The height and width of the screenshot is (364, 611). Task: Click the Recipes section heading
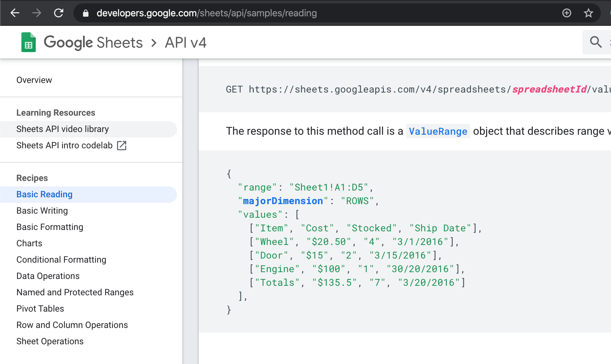(x=32, y=178)
